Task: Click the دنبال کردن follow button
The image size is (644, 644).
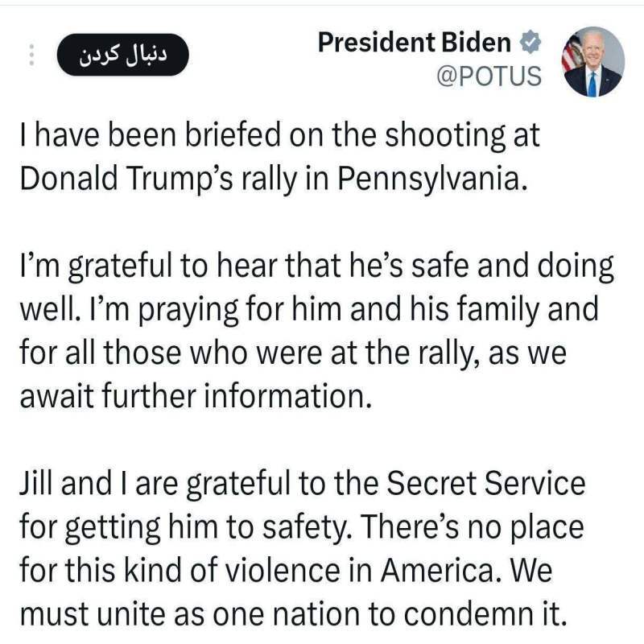Action: pos(121,53)
